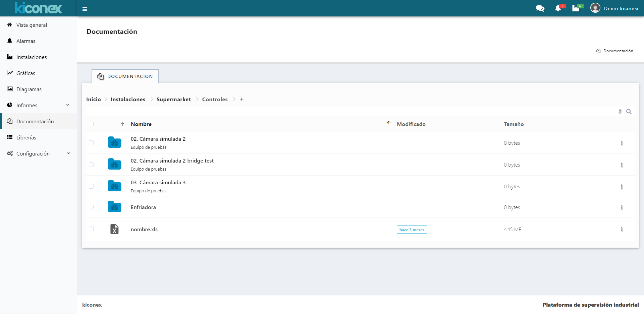Screen dimensions: 644x314
Task: Sort the list by Modificado column
Action: [411, 124]
